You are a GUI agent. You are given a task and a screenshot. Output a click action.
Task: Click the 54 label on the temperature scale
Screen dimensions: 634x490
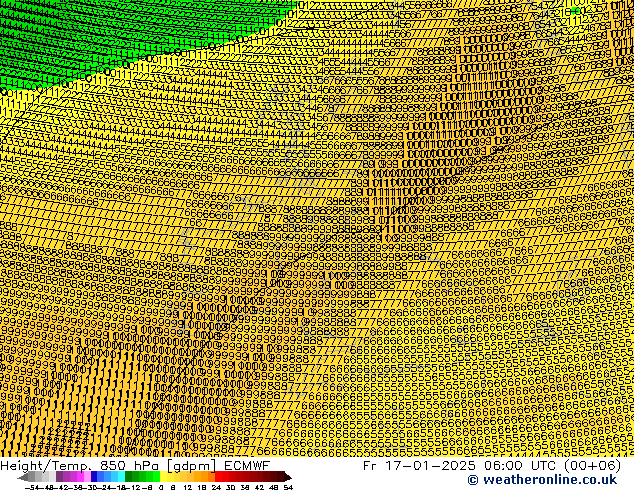(288, 487)
